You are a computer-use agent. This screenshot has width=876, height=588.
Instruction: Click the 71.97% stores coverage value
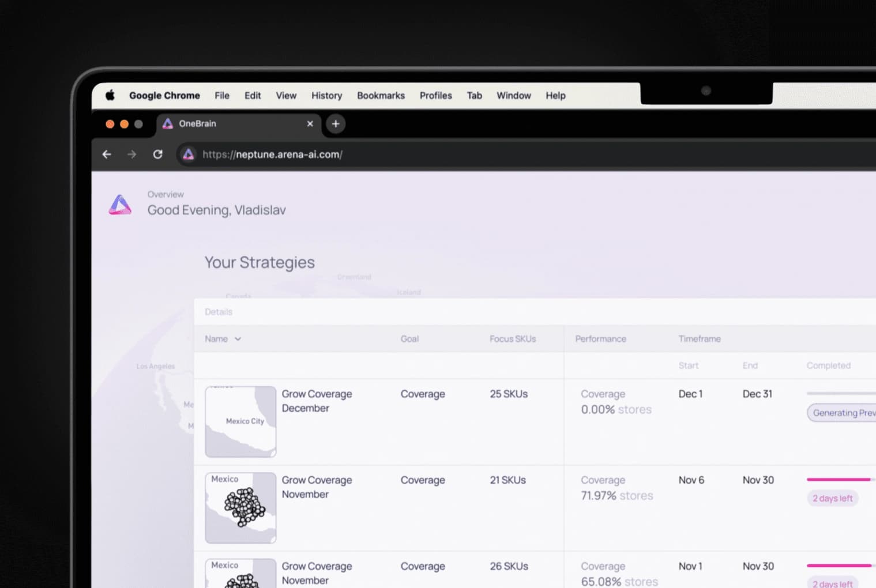(616, 496)
